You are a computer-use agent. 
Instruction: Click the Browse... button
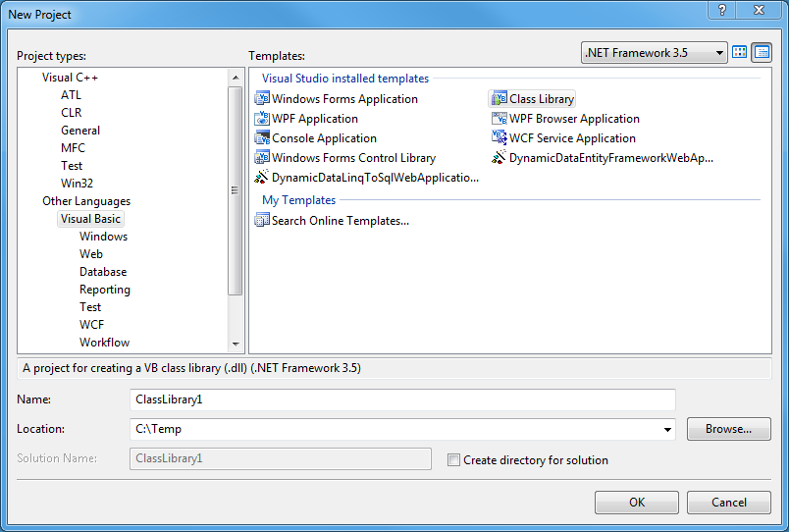pyautogui.click(x=728, y=429)
